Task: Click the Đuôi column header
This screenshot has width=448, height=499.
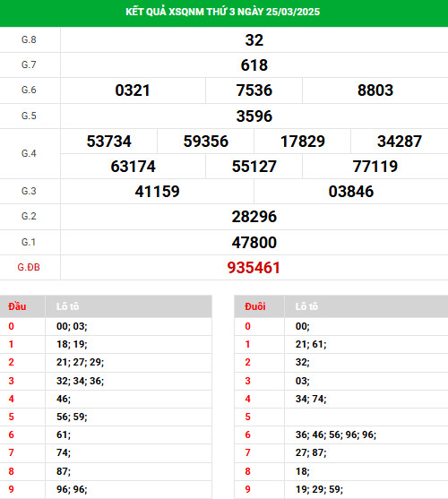Action: [255, 306]
